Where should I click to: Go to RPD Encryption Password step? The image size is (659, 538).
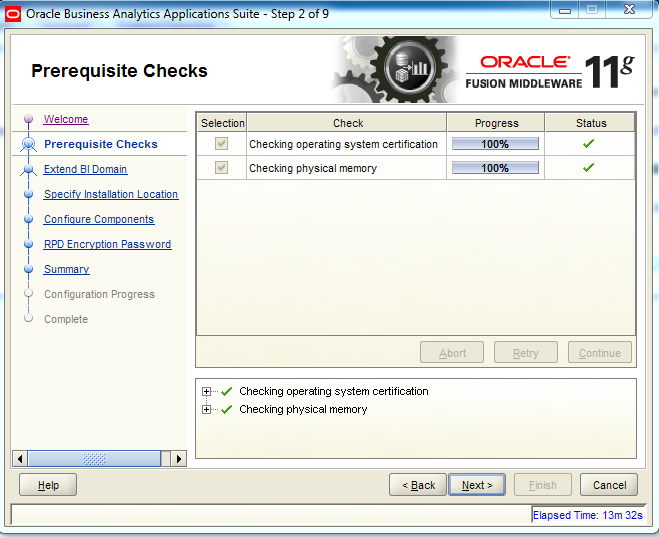point(108,244)
